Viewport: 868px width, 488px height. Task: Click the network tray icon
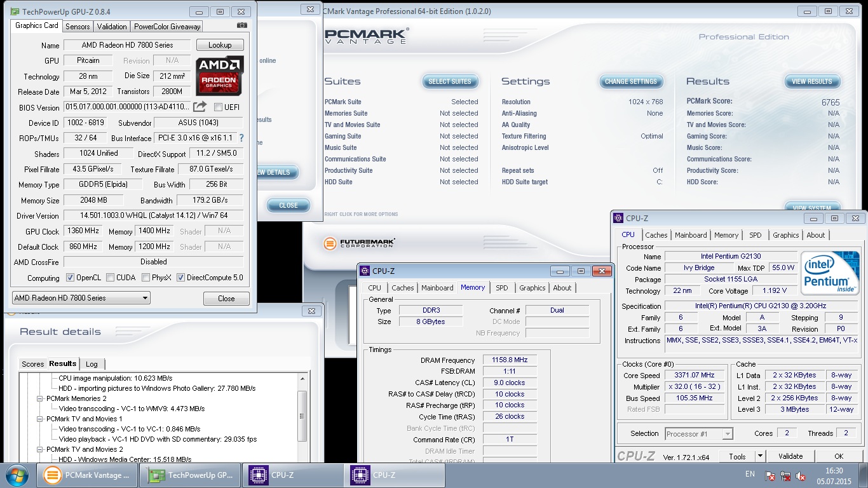click(x=786, y=475)
